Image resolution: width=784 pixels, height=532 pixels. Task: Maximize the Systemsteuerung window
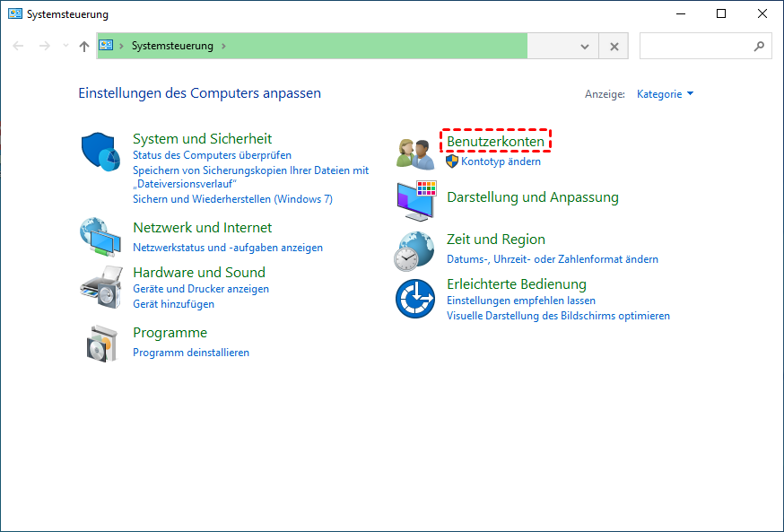(721, 13)
